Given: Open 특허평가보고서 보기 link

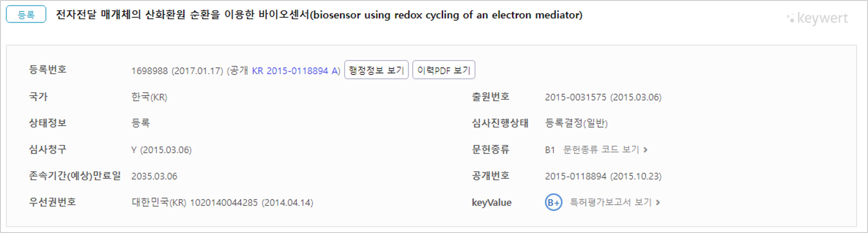Looking at the screenshot, I should 611,202.
